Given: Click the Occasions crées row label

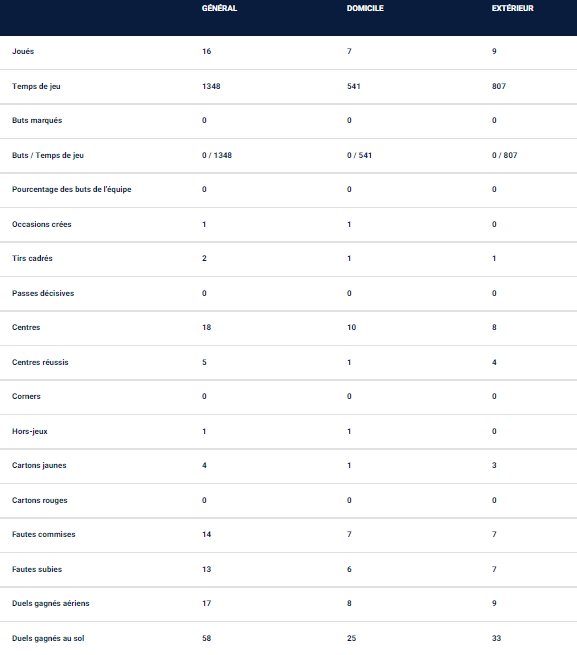Looking at the screenshot, I should (x=42, y=224).
